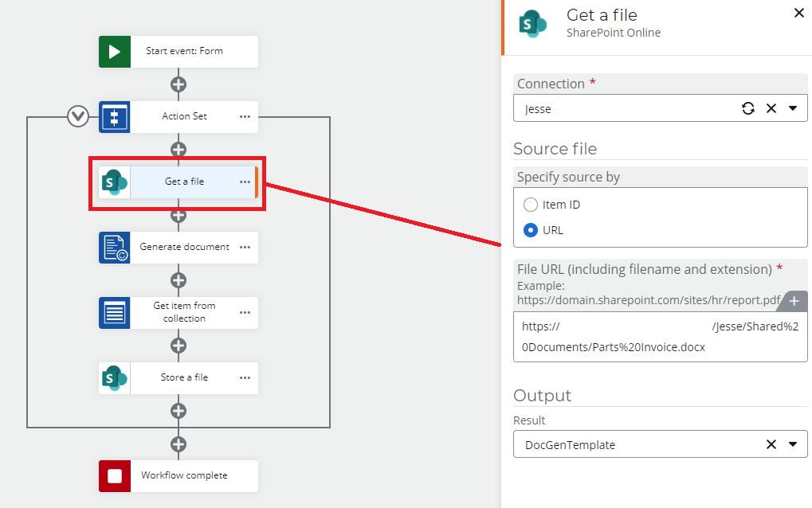Image resolution: width=812 pixels, height=508 pixels.
Task: Insert a variable into File URL field
Action: pos(793,302)
